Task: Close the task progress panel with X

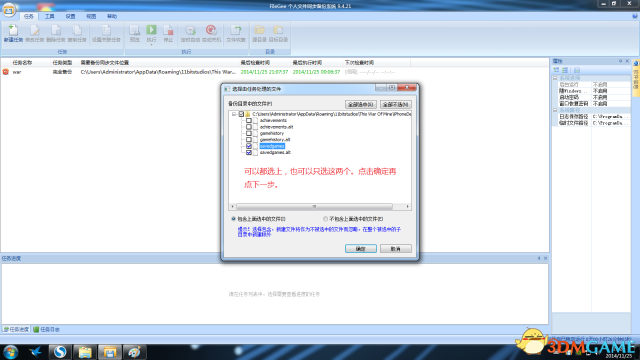Action: point(546,258)
